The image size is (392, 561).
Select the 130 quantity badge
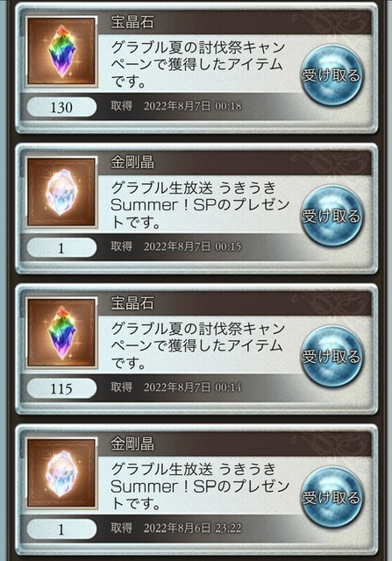pos(61,107)
